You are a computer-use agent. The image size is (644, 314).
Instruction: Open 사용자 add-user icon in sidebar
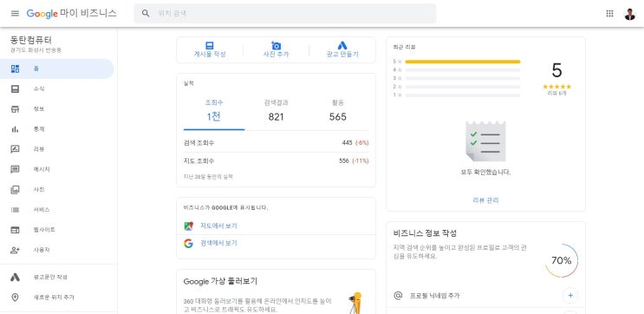pyautogui.click(x=15, y=250)
